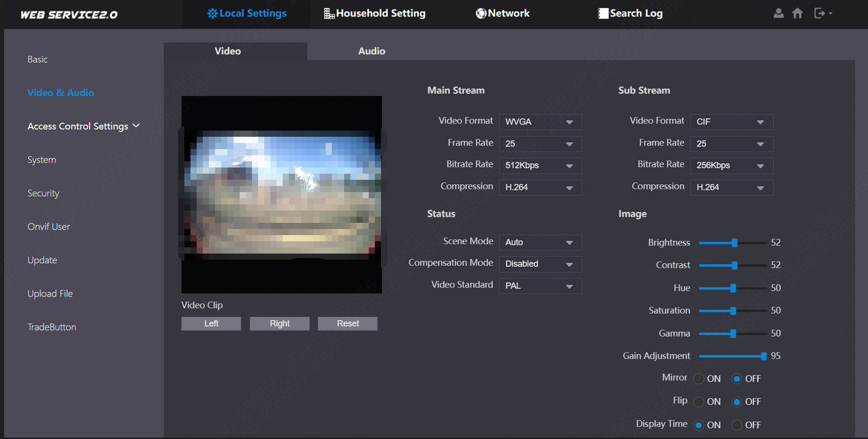
Task: Click the globe icon beside Network
Action: [x=481, y=14]
